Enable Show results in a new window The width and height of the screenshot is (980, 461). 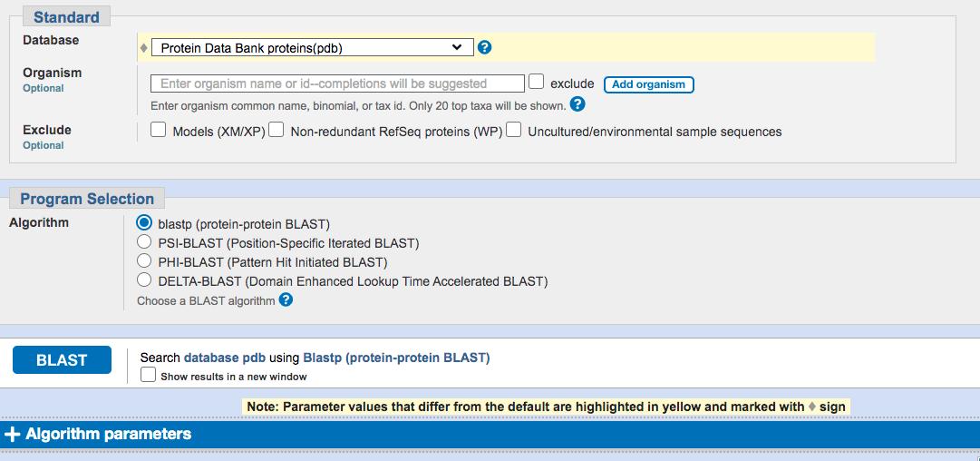pos(149,376)
